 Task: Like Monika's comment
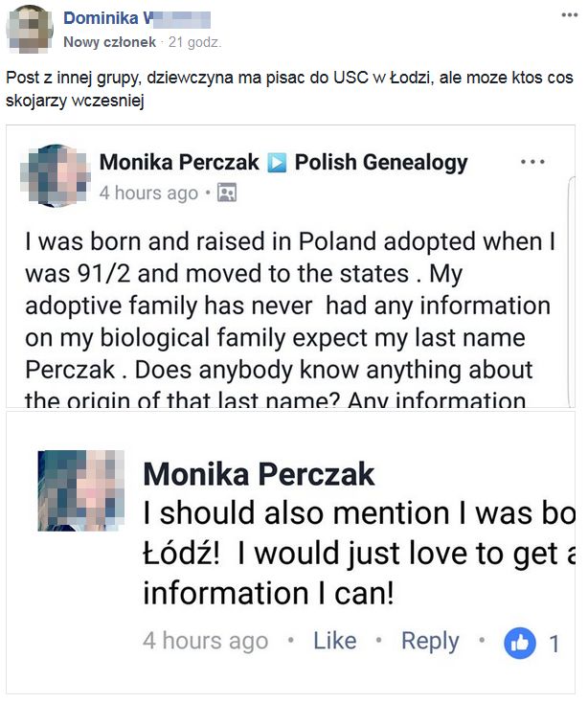(334, 641)
